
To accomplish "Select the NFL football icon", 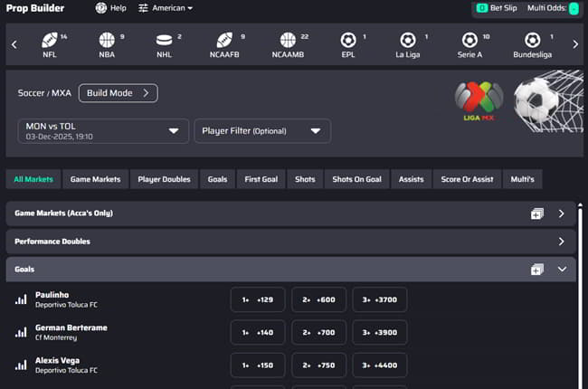I will click(x=50, y=40).
